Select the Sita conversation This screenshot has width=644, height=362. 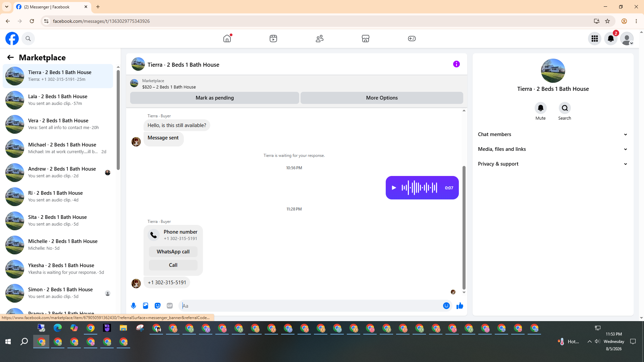58,221
